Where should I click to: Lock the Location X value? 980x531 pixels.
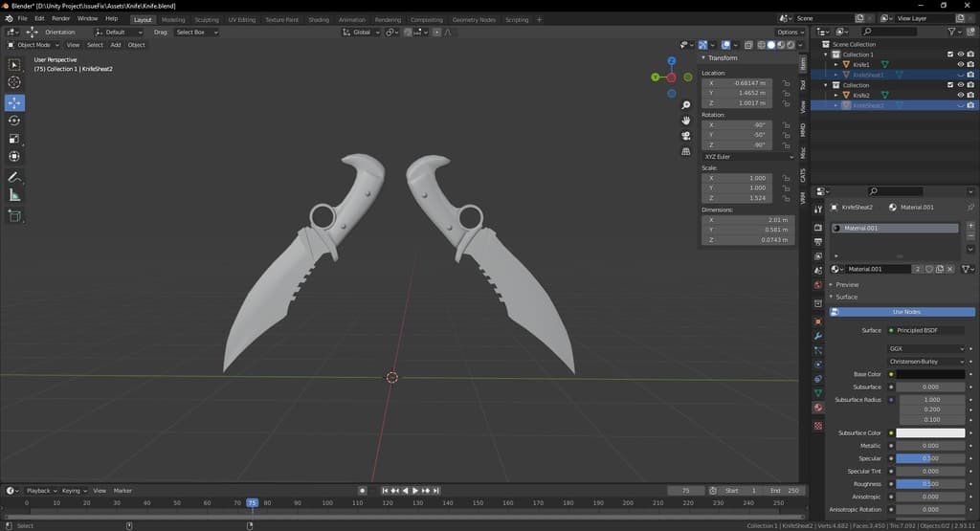(x=786, y=83)
